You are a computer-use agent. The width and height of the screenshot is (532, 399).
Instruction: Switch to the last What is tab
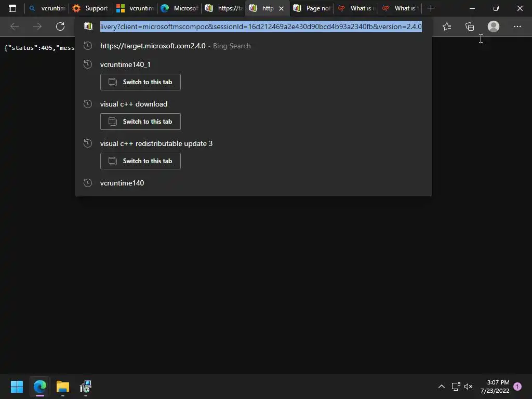tap(400, 8)
